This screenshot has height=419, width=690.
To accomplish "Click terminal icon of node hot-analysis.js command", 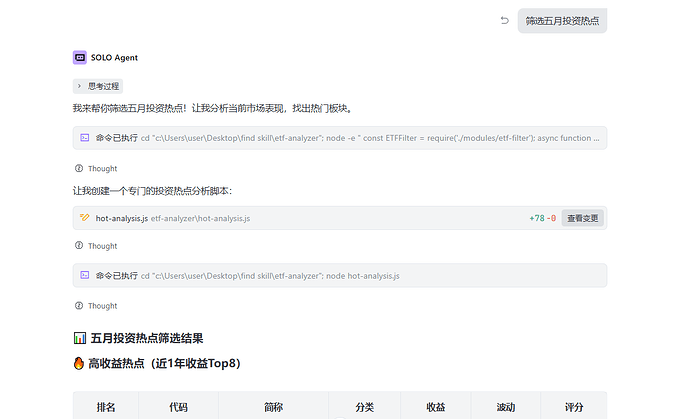I will [x=84, y=275].
